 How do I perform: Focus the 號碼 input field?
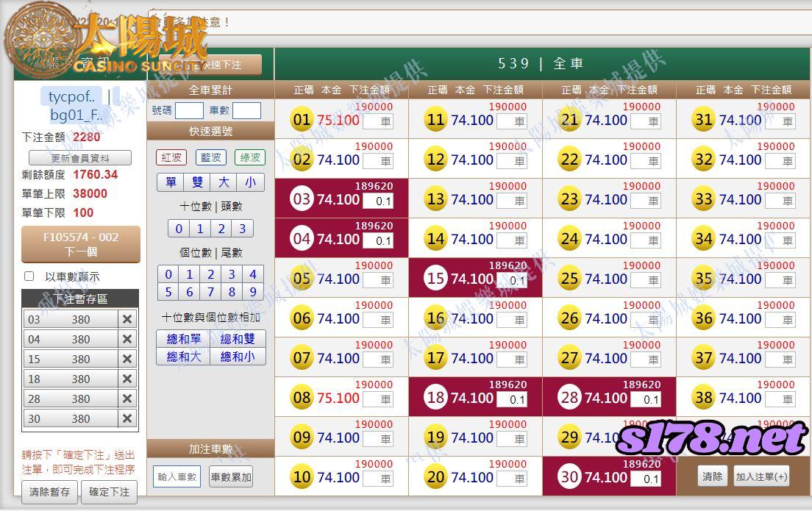click(x=189, y=111)
